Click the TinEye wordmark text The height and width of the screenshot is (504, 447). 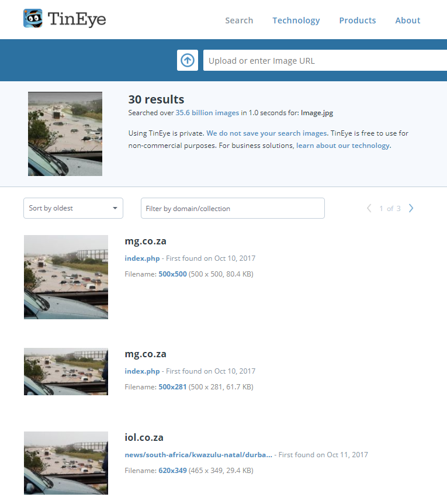(x=77, y=19)
